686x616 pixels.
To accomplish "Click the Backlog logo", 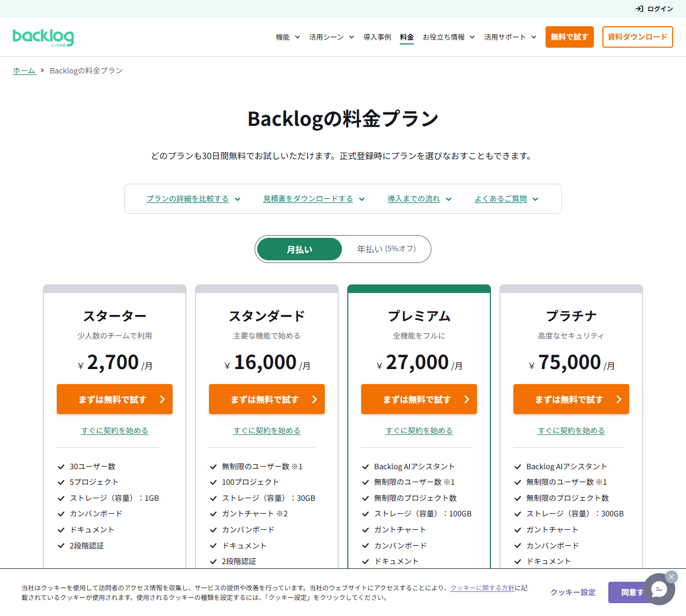I will (x=43, y=37).
